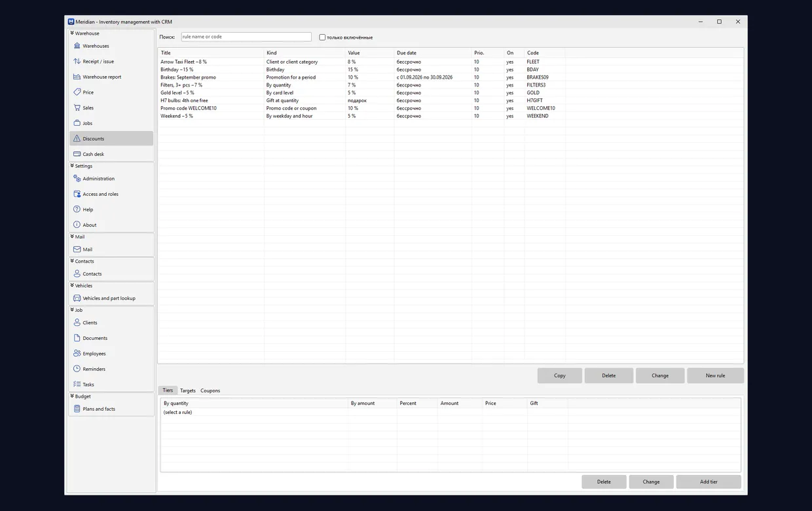
Task: Collapse the Budget section header
Action: pos(72,396)
